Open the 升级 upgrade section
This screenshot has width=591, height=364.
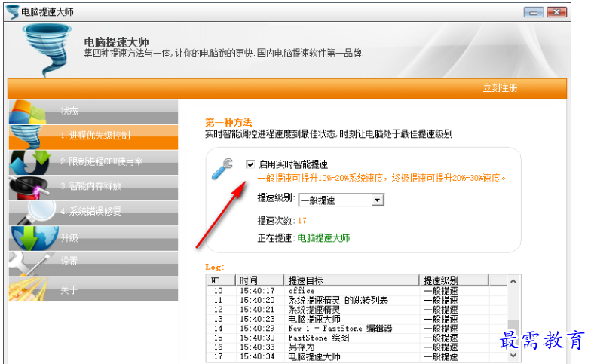[x=93, y=238]
